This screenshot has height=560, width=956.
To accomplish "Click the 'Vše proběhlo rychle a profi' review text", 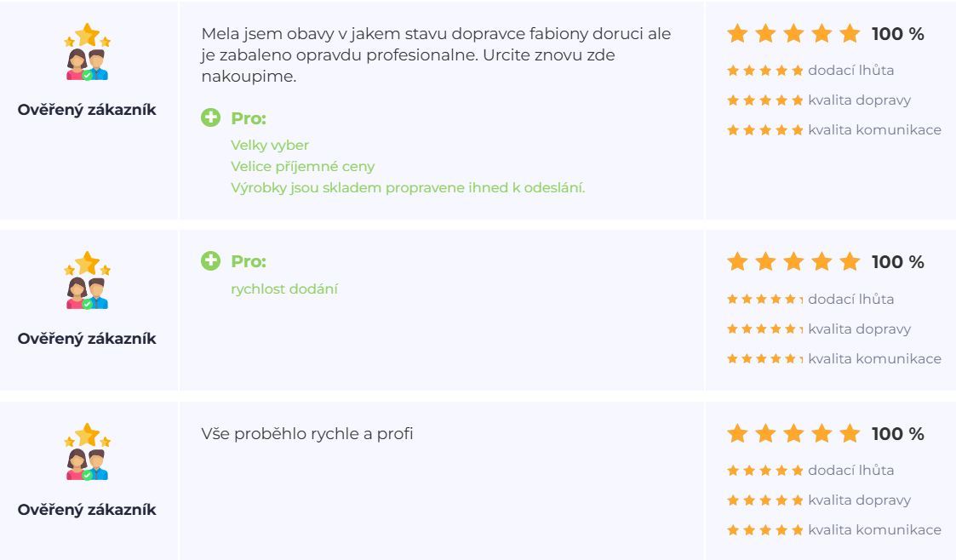I will pos(307,434).
